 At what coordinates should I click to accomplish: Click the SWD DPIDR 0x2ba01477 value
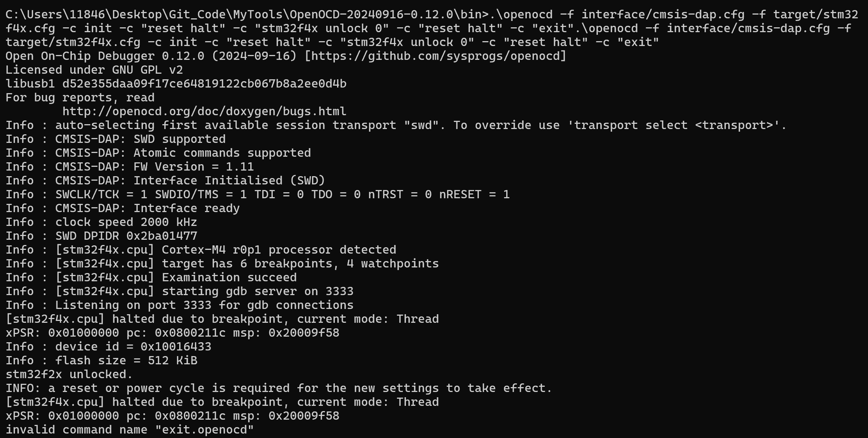pos(162,236)
